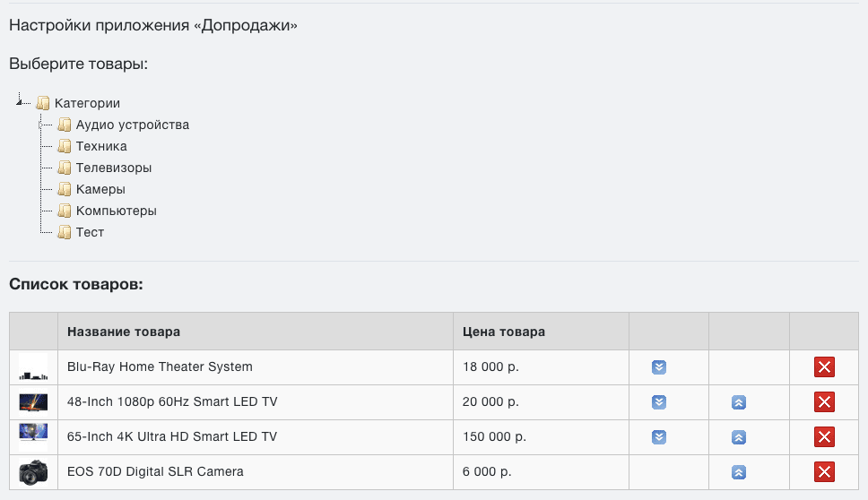The height and width of the screenshot is (500, 868).
Task: Collapse the Категории root tree node
Action: pos(19,102)
